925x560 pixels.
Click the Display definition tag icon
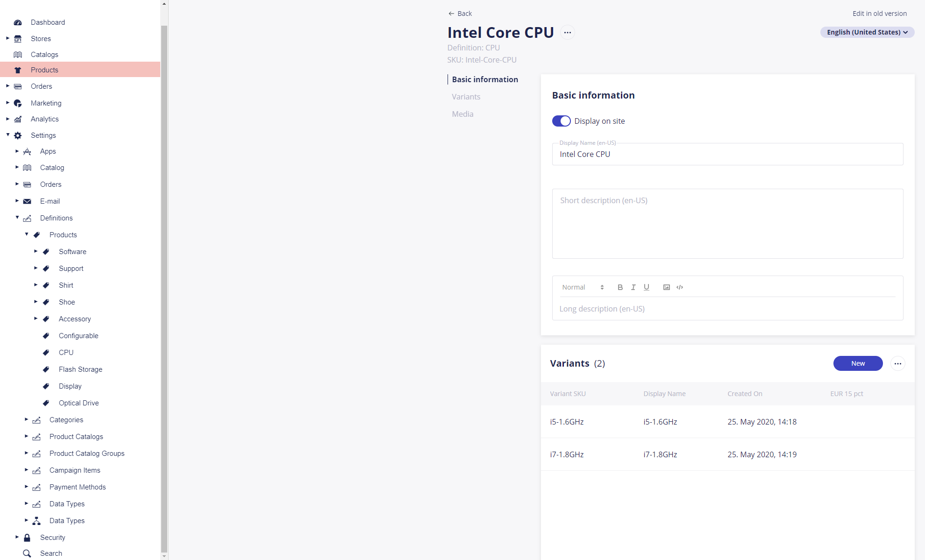tap(46, 386)
